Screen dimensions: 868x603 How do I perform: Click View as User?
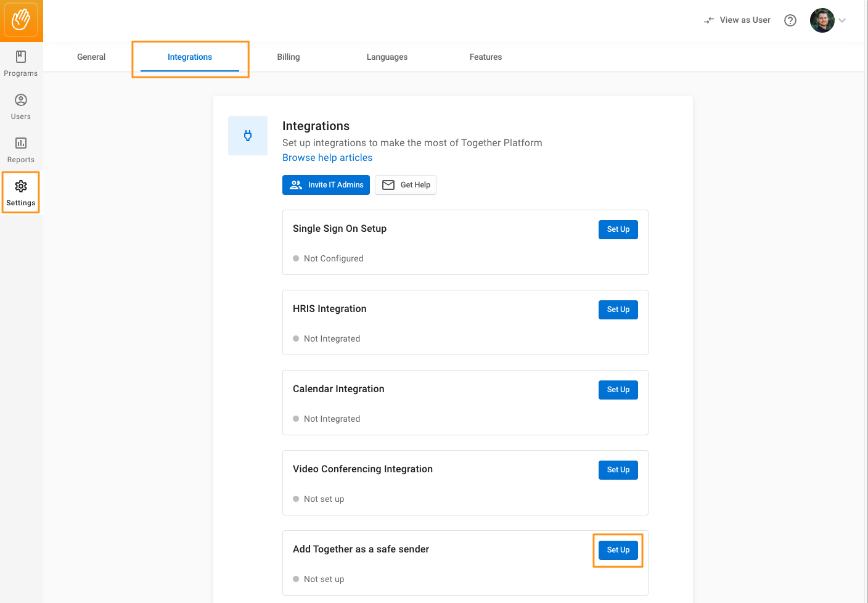click(x=737, y=20)
